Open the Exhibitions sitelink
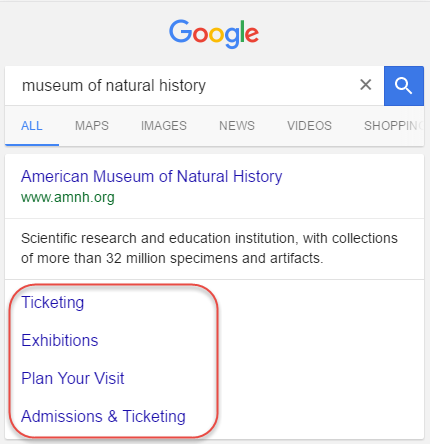This screenshot has width=430, height=444. pos(60,340)
